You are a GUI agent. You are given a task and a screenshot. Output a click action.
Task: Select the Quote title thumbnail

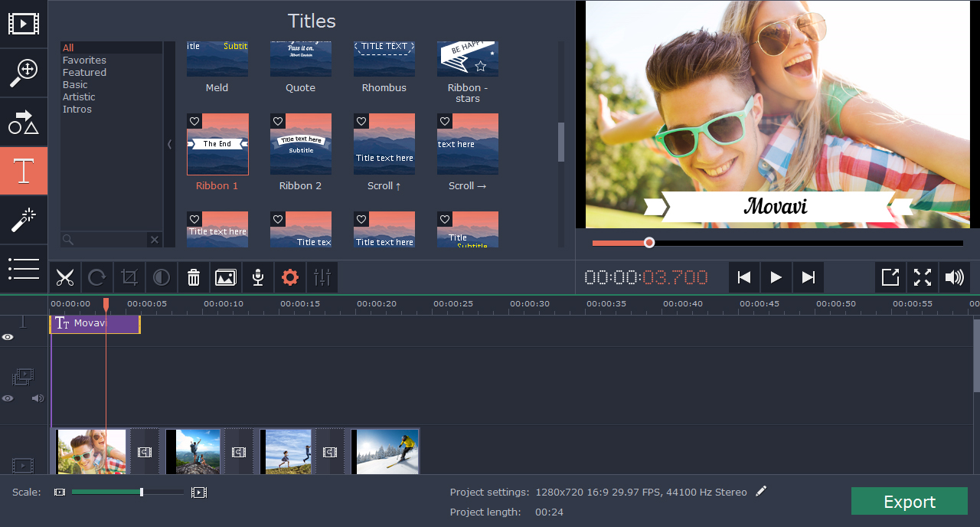pyautogui.click(x=300, y=58)
